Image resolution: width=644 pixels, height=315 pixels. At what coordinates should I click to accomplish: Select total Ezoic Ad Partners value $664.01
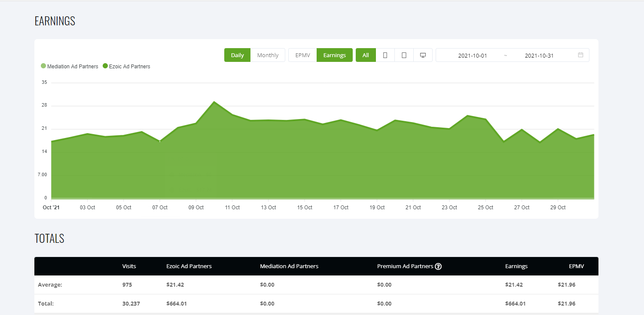point(177,303)
